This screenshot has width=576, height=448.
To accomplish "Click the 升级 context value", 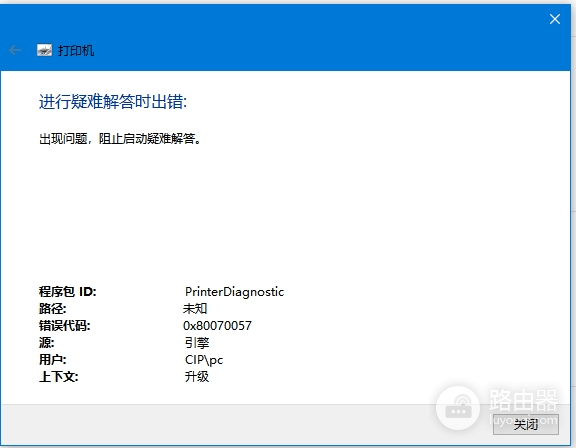I will click(197, 377).
